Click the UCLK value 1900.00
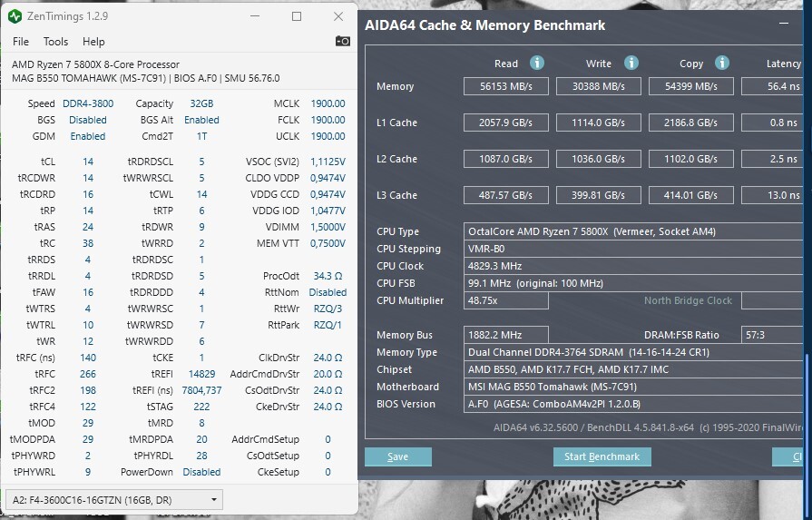This screenshot has height=520, width=812. (x=328, y=136)
